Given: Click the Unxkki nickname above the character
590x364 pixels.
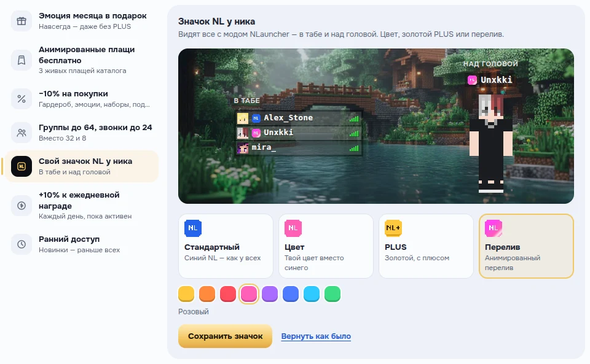Looking at the screenshot, I should (497, 80).
